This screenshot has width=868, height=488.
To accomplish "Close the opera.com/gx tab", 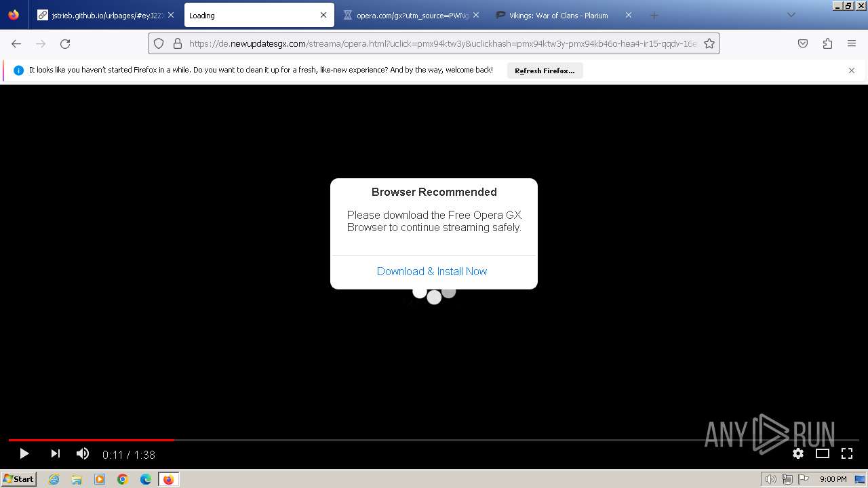I will click(x=476, y=15).
